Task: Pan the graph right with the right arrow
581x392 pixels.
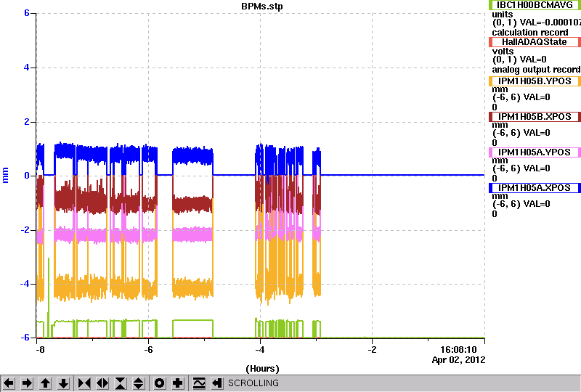Action: pyautogui.click(x=27, y=383)
